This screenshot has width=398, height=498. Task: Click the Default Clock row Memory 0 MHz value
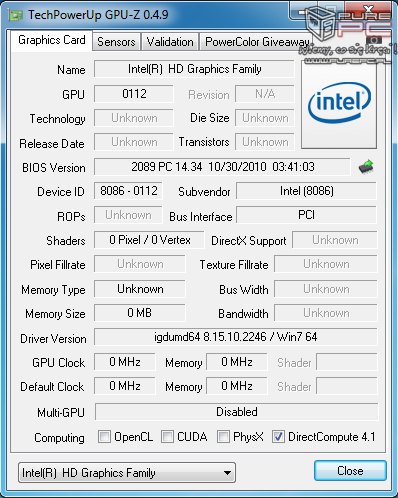click(x=237, y=386)
